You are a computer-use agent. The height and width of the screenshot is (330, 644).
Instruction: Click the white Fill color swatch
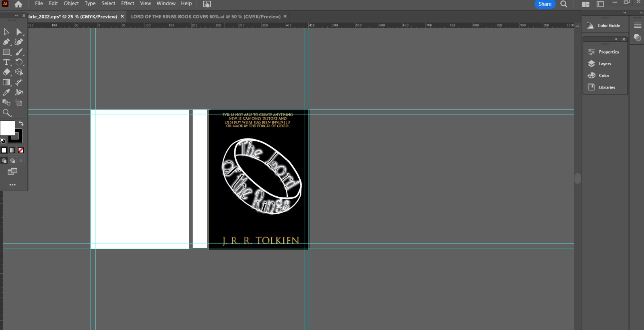[7, 128]
